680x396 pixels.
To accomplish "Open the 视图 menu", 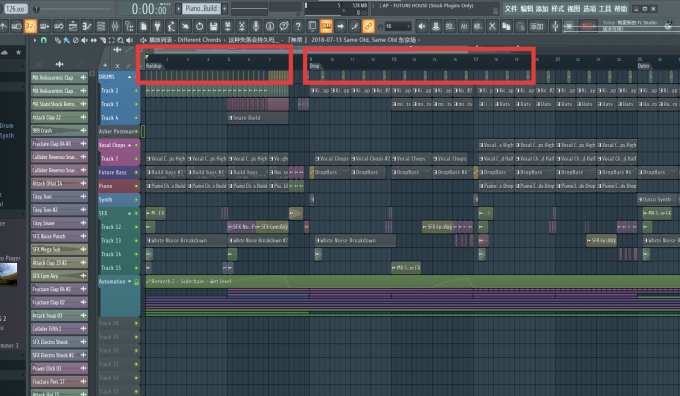I will [573, 8].
